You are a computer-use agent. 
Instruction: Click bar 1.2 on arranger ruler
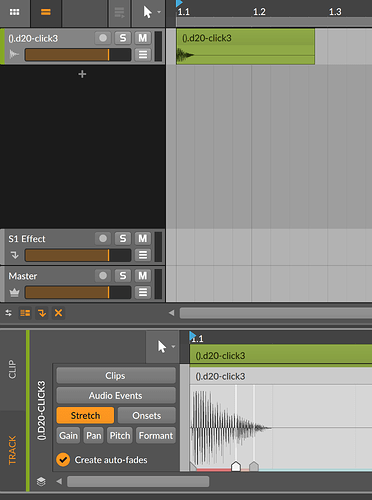click(259, 12)
